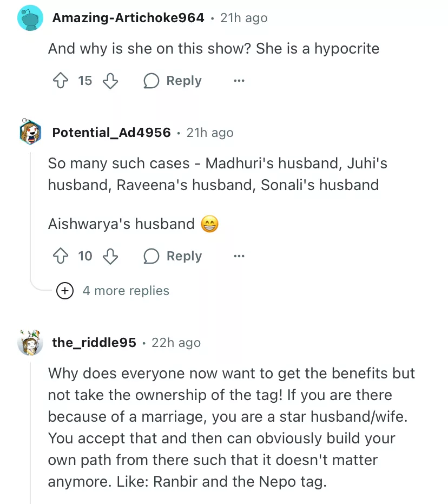Reply to Amazing-Artichoke964's comment
Viewport: 448px width, 504px height.
[173, 81]
